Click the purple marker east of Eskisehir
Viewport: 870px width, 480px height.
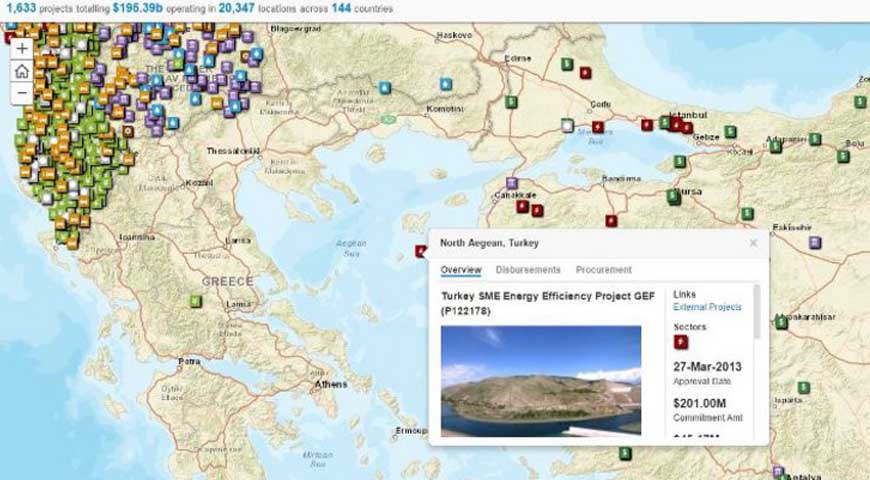(815, 243)
